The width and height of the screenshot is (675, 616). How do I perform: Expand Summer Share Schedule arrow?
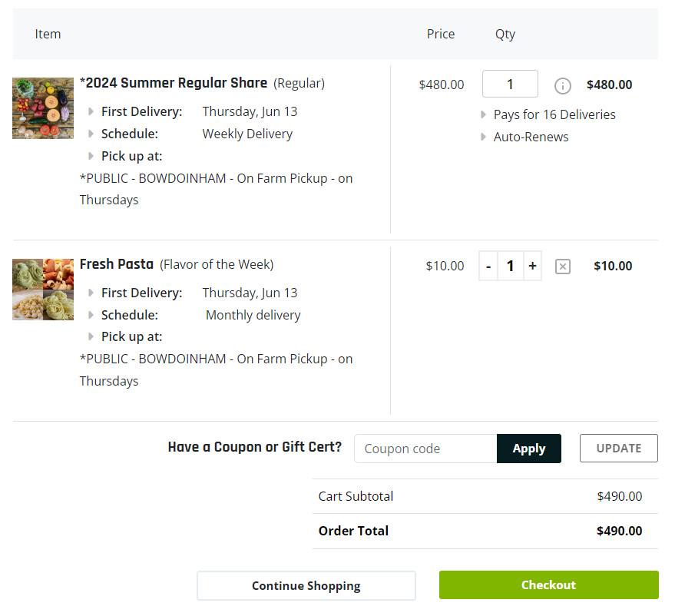(x=91, y=134)
